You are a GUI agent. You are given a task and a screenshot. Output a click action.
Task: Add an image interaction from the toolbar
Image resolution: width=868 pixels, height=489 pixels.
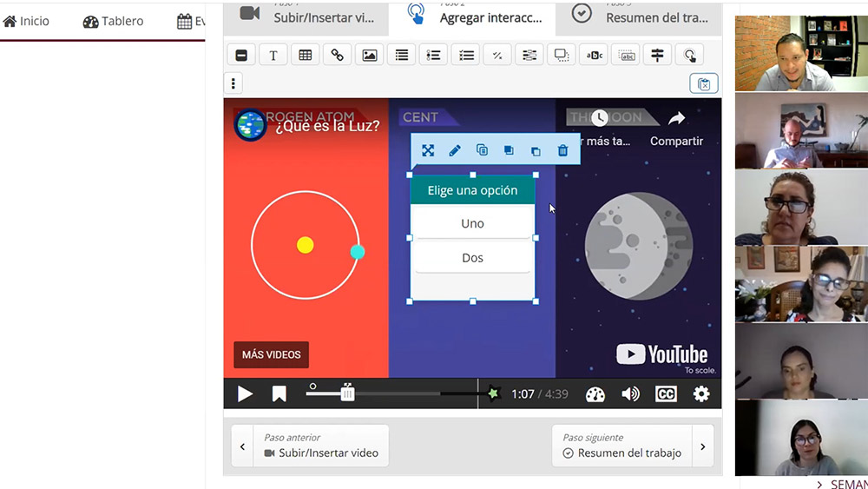pos(370,56)
